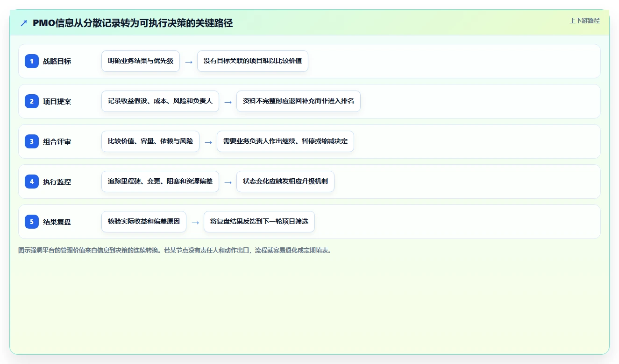Click the arrow icon beside the PMO title
Screen dimensions: 619x364
24,23
